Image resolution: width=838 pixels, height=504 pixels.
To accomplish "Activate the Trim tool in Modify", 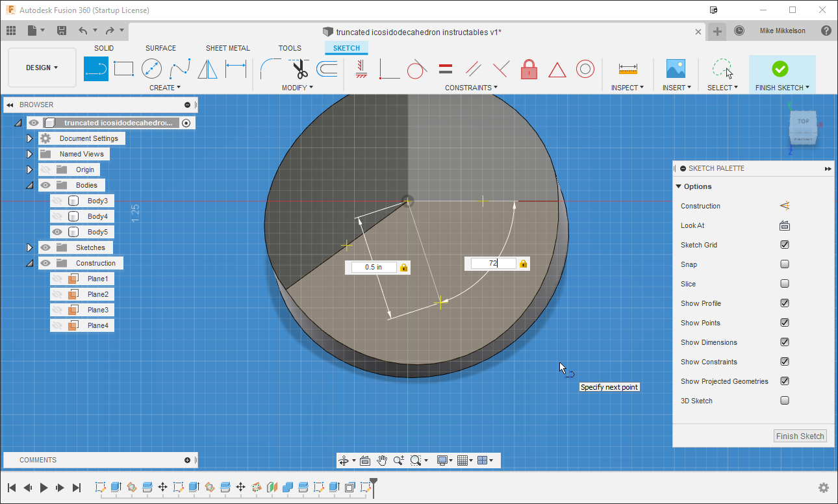I will 299,68.
